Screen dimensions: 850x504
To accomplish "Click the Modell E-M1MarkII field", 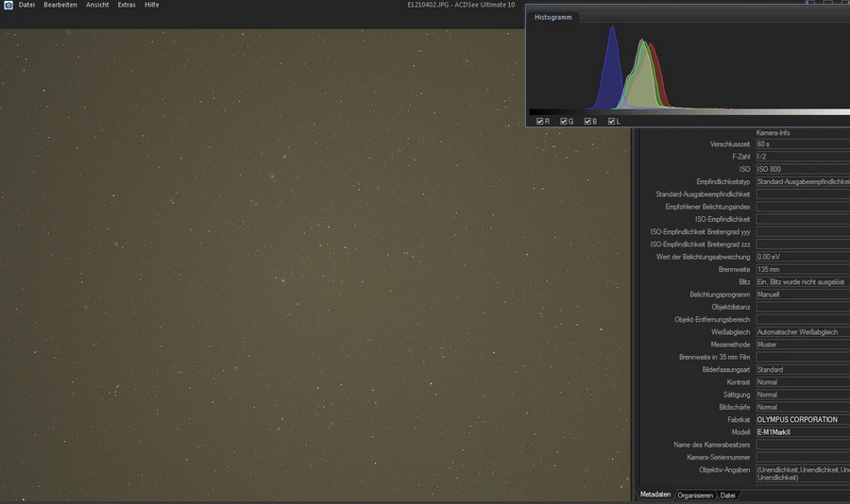I will [802, 431].
